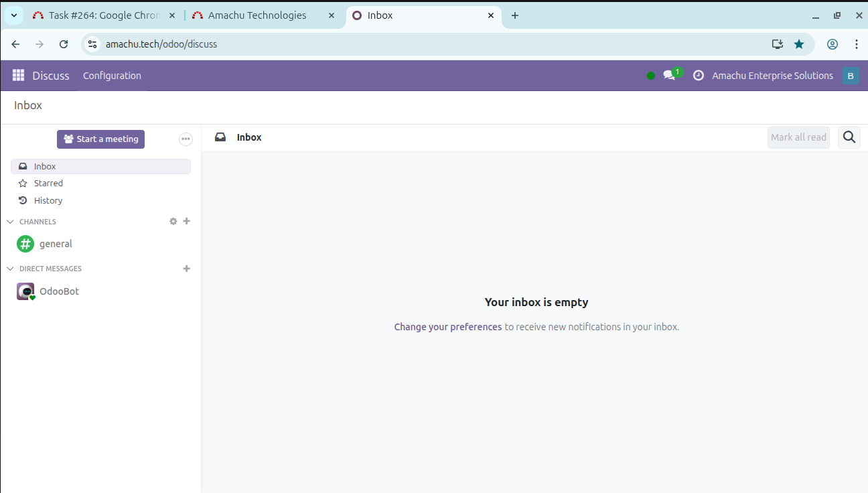This screenshot has width=868, height=493.
Task: Bookmark page using the star icon
Action: pyautogui.click(x=799, y=44)
